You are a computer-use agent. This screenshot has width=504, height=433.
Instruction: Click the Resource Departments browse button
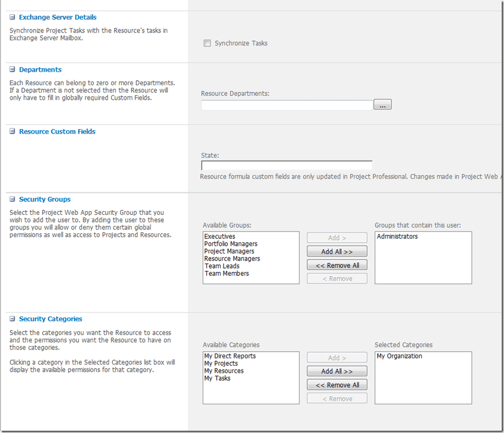tap(382, 105)
